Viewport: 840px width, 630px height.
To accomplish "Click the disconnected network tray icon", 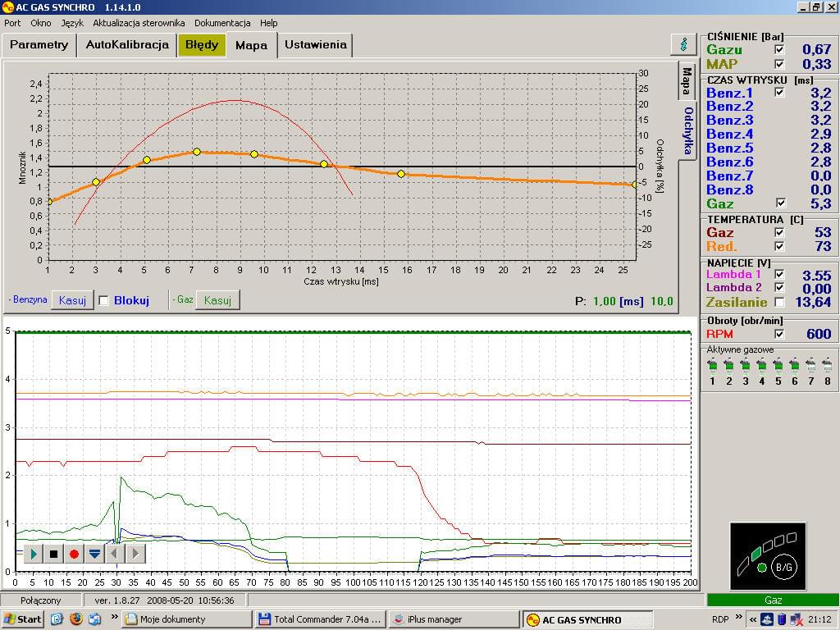I will (x=797, y=620).
